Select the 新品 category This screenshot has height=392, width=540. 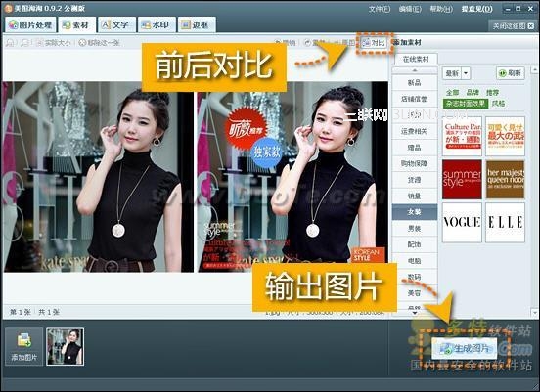[x=415, y=82]
